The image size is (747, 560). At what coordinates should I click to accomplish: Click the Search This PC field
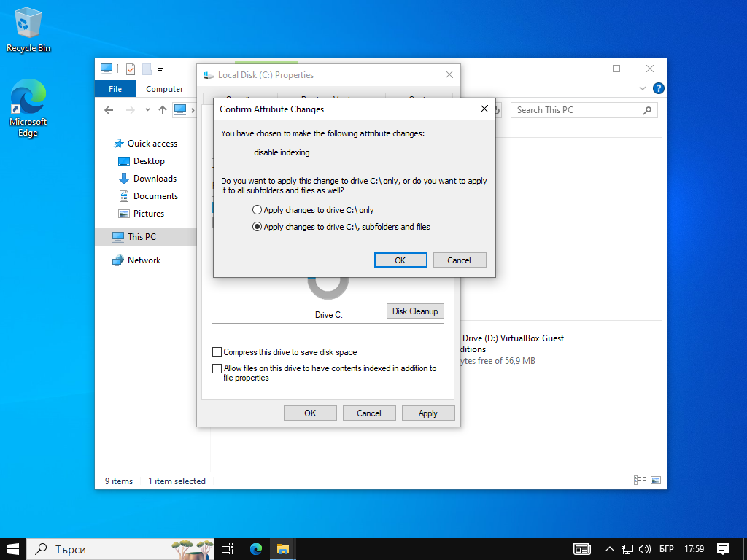(x=576, y=110)
